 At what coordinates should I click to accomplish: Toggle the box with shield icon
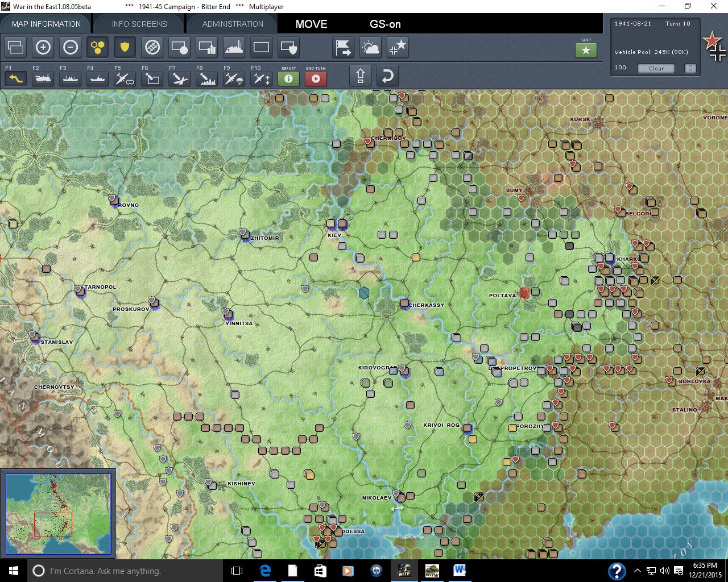(x=288, y=47)
